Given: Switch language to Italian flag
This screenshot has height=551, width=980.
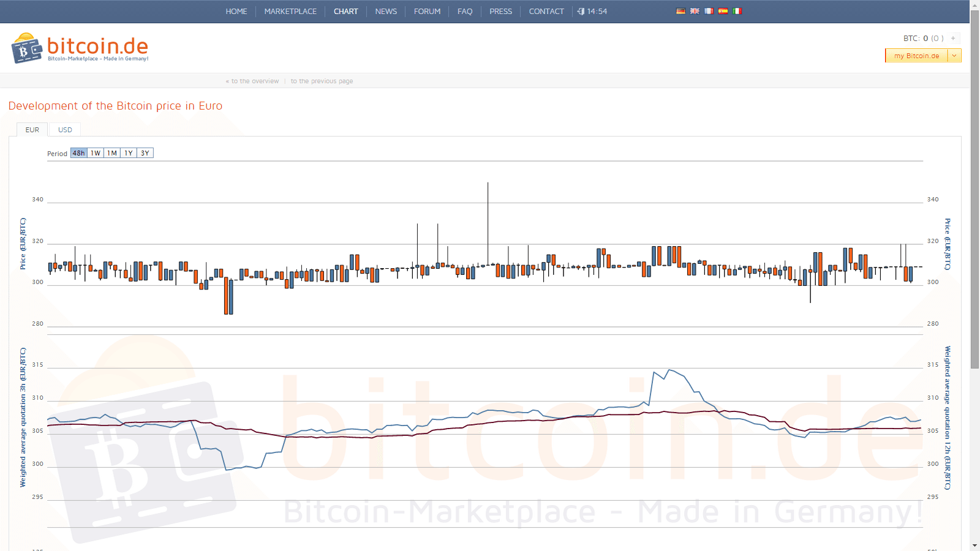Looking at the screenshot, I should coord(737,11).
